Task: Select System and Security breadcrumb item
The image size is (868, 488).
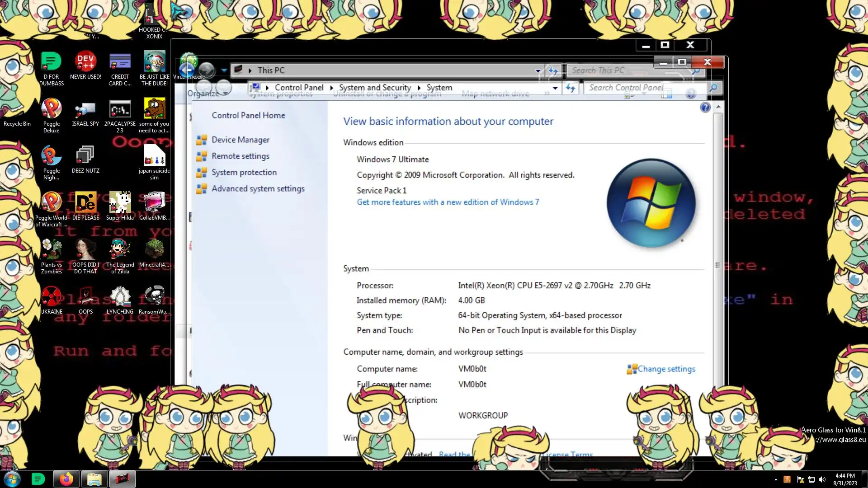Action: pyautogui.click(x=375, y=88)
